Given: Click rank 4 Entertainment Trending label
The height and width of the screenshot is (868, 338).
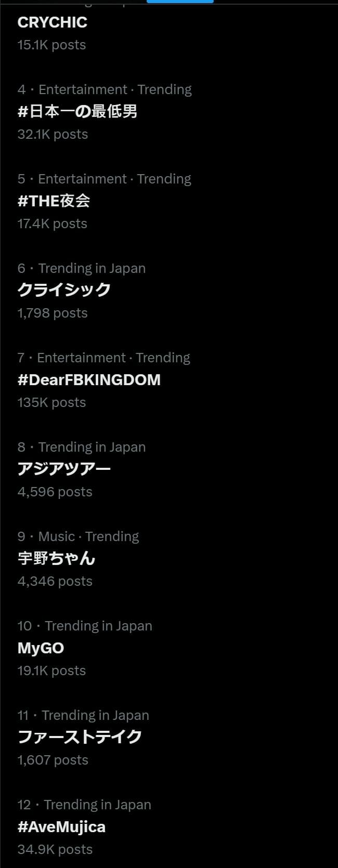Looking at the screenshot, I should (x=105, y=89).
